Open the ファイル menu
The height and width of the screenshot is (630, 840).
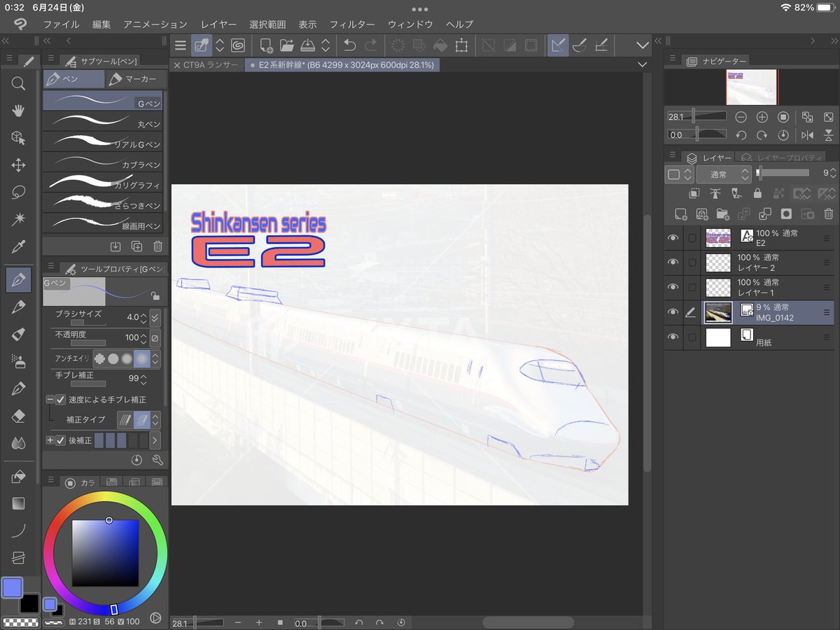(61, 24)
